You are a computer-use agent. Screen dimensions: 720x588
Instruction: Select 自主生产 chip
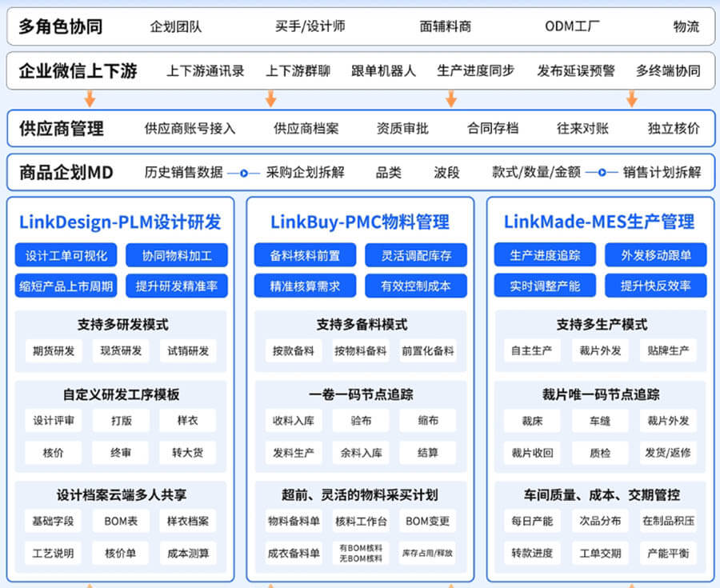[x=532, y=350]
